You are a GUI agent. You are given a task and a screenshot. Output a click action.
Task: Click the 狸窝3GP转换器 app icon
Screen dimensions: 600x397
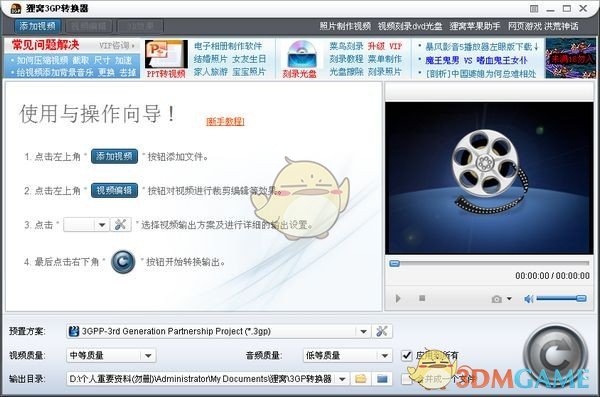pyautogui.click(x=16, y=8)
